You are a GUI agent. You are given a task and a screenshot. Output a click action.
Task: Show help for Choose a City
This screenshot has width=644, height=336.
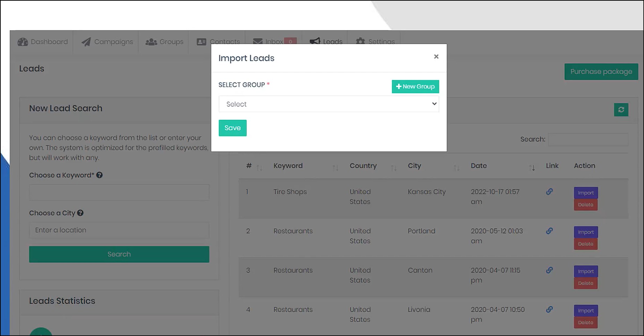click(80, 213)
